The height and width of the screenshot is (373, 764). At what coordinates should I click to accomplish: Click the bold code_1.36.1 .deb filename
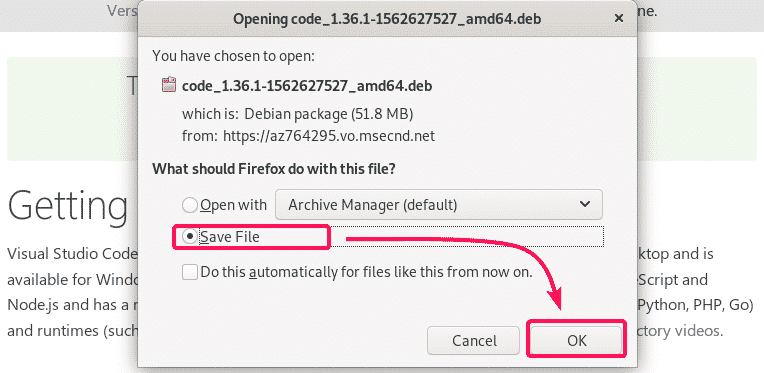[306, 86]
